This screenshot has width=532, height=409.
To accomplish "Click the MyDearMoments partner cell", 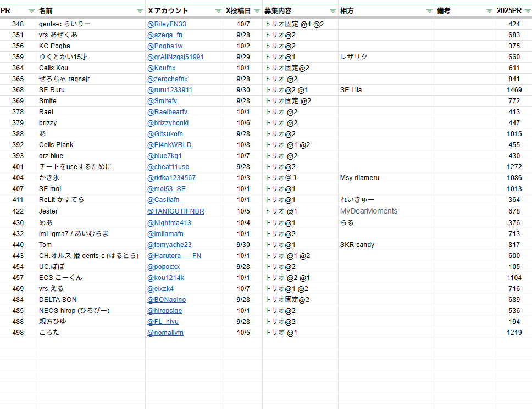I will point(386,211).
